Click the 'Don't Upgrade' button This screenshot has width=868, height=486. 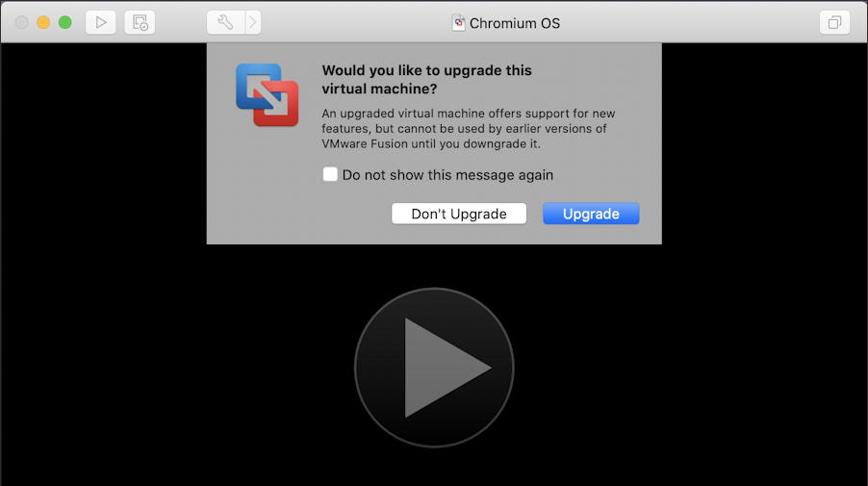459,214
